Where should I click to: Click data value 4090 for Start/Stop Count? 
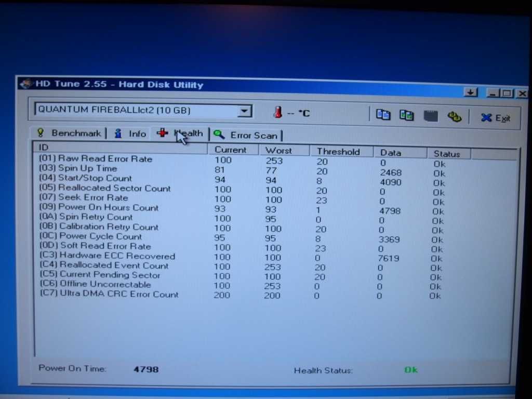tap(391, 182)
